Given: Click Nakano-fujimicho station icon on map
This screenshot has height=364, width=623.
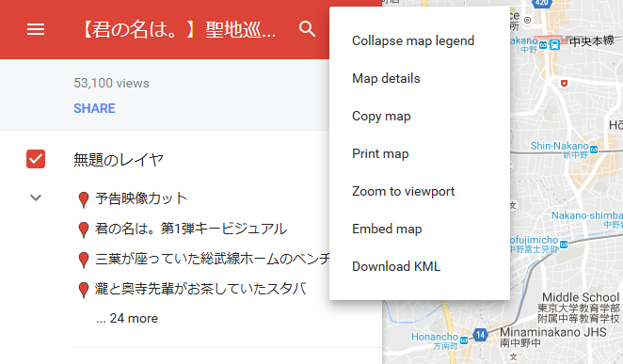Looking at the screenshot, I should click(564, 245).
